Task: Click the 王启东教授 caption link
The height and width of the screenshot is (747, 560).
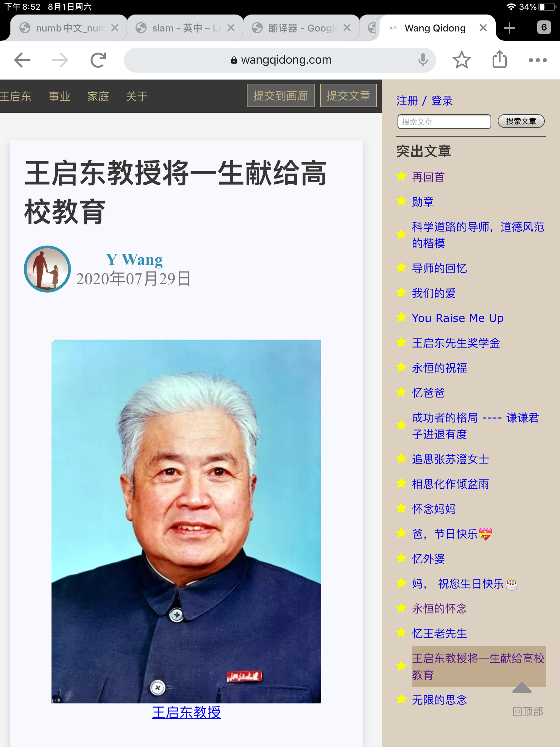Action: (186, 712)
